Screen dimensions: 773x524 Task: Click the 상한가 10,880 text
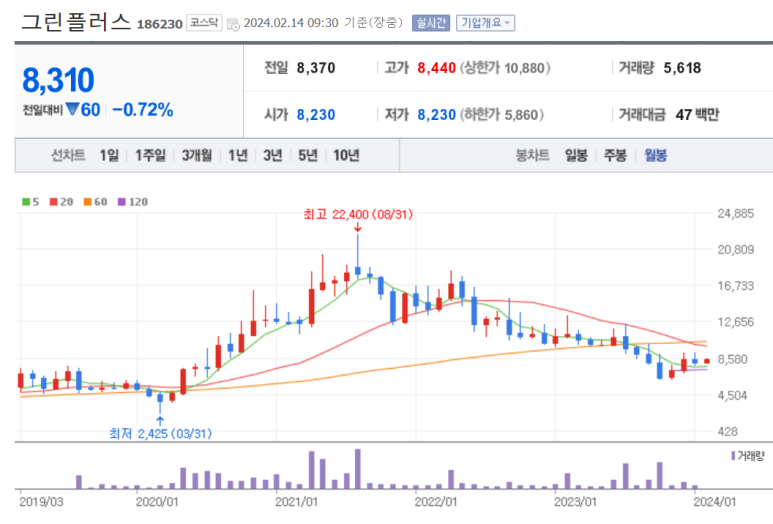505,68
